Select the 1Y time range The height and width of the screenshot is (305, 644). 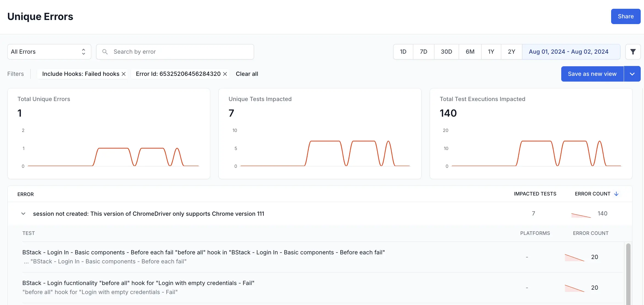(491, 52)
